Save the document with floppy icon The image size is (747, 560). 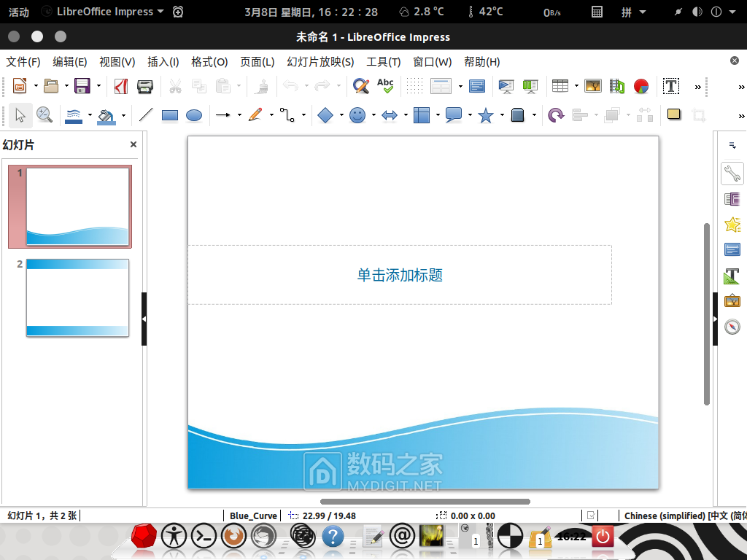(x=82, y=86)
